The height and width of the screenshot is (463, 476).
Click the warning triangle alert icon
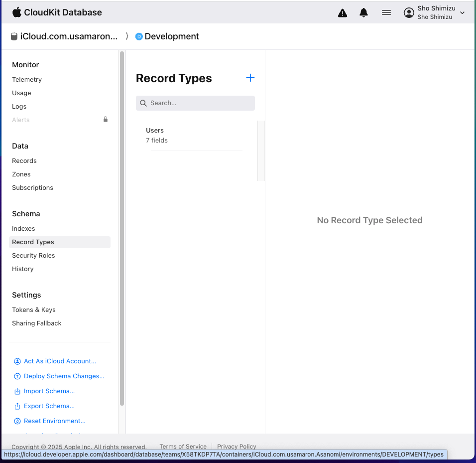coord(343,13)
